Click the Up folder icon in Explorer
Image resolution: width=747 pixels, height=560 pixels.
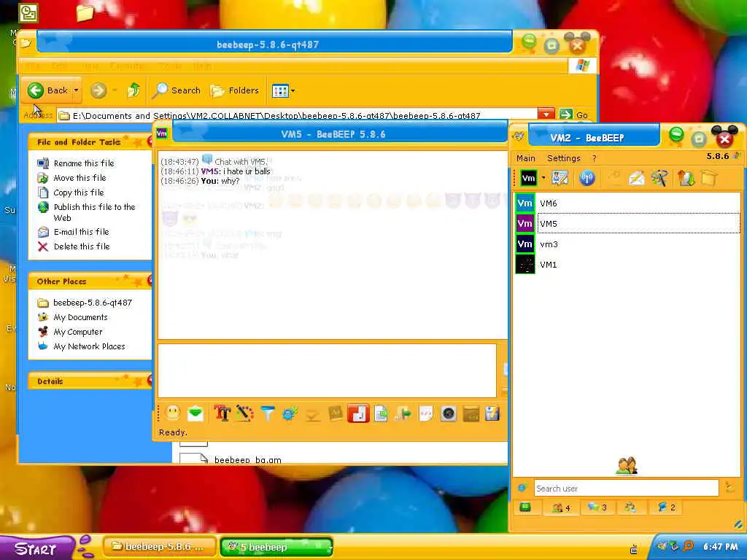134,90
